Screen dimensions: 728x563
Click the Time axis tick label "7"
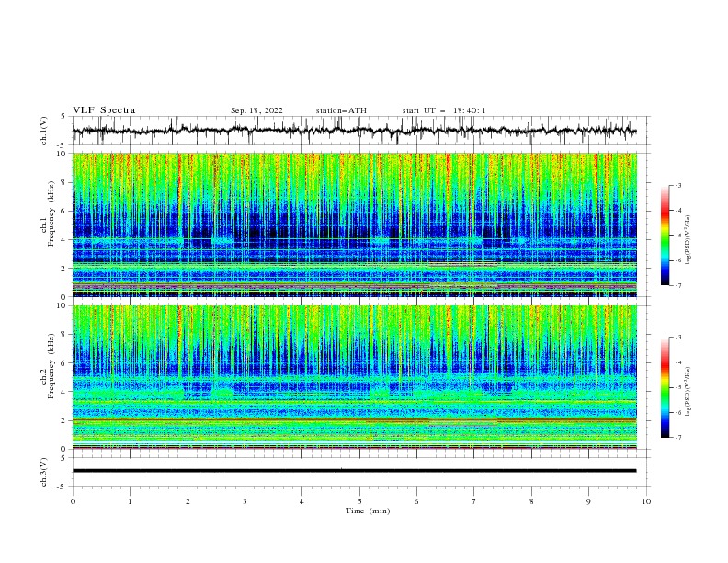[474, 501]
